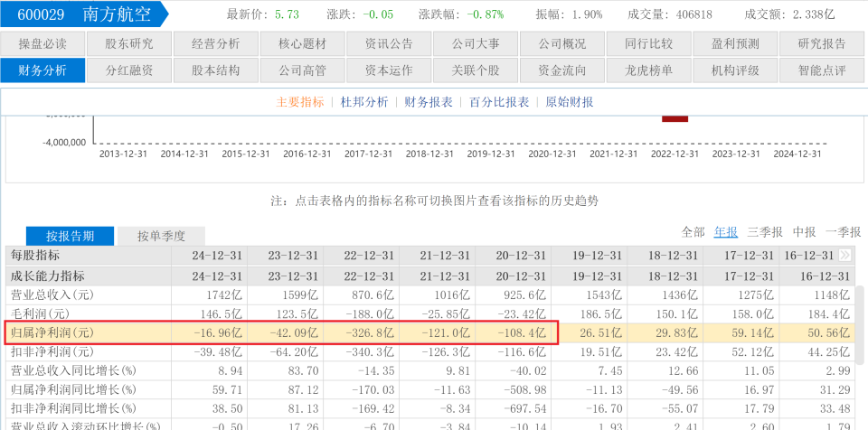Open the 分红融资 tab
The width and height of the screenshot is (868, 430).
129,70
